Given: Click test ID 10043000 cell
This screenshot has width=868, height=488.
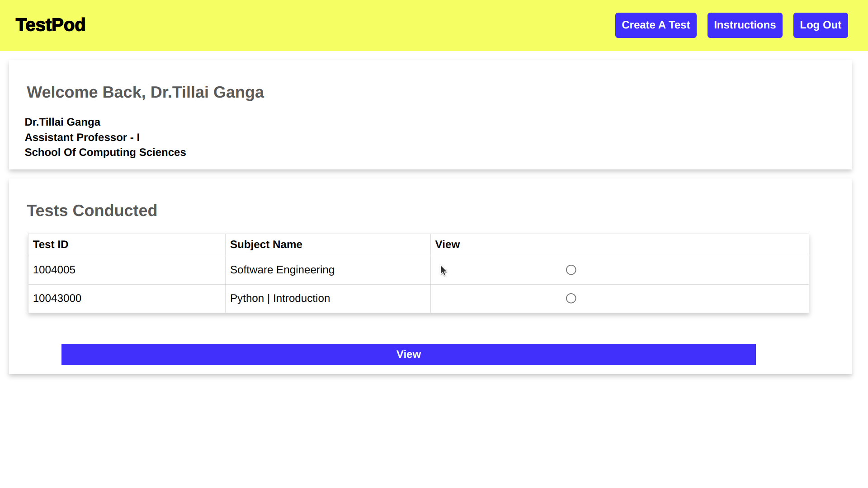Looking at the screenshot, I should [x=57, y=298].
